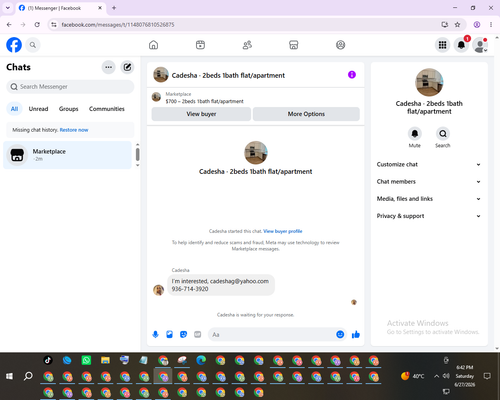Open the Groups circle icon in navigation

340,45
